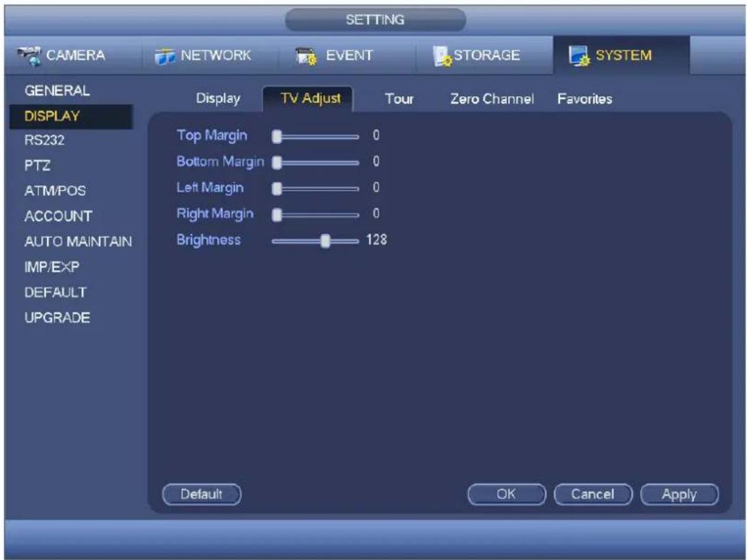Click the Brightness slider handle
The height and width of the screenshot is (560, 747).
tap(325, 241)
